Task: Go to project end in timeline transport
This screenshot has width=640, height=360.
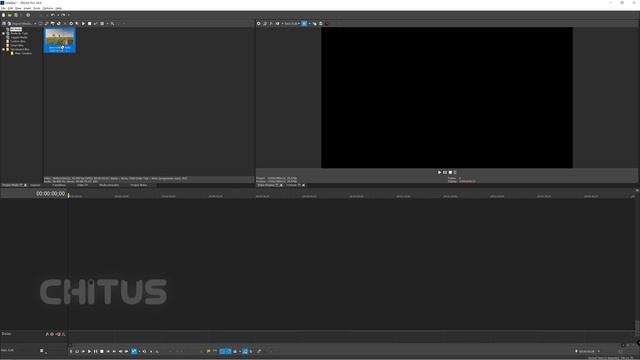Action: [x=114, y=351]
